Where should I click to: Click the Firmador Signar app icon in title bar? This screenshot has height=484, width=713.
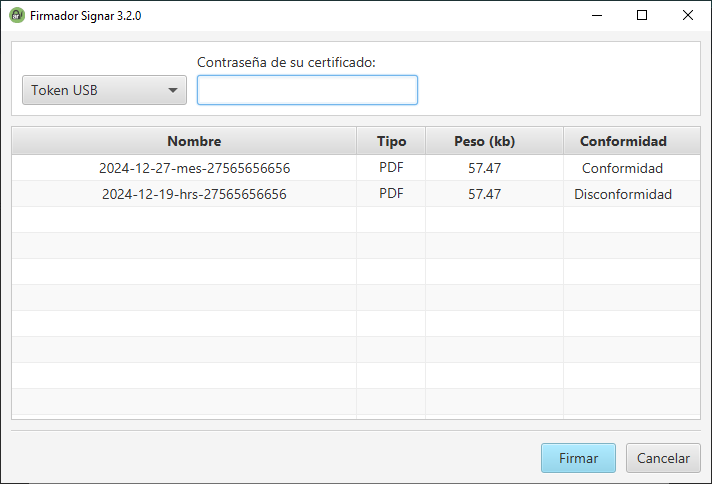point(17,15)
